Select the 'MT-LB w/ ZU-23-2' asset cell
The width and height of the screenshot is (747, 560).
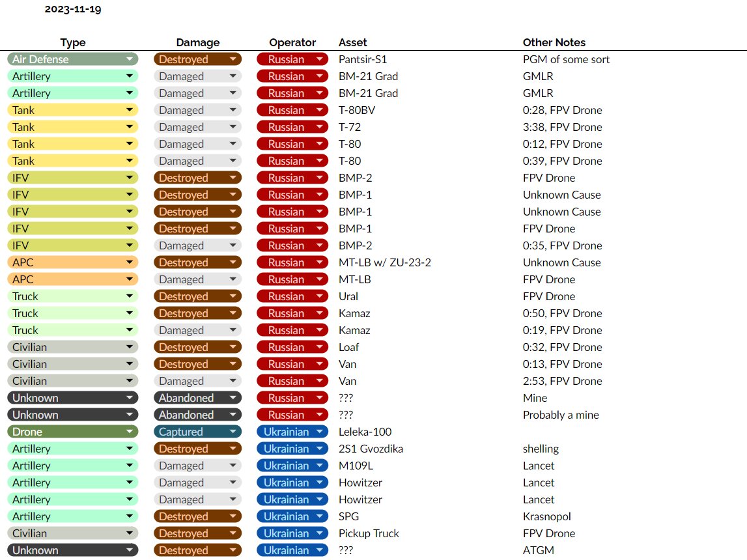pyautogui.click(x=384, y=262)
